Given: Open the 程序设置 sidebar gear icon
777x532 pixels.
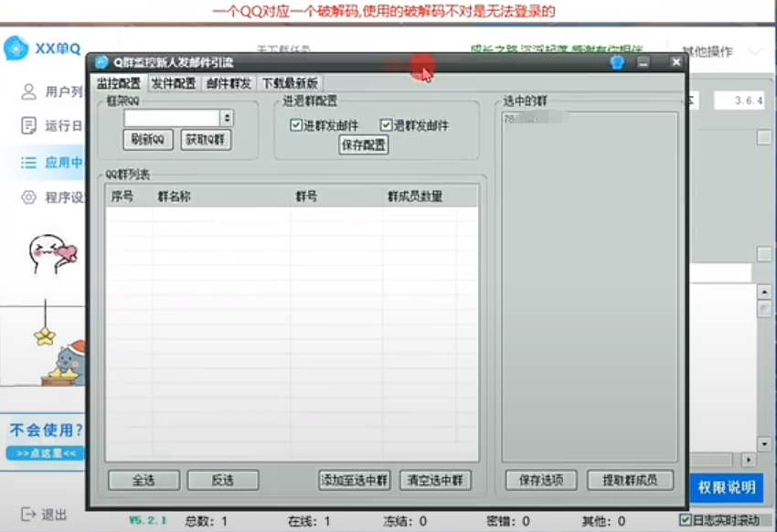Looking at the screenshot, I should (x=28, y=197).
